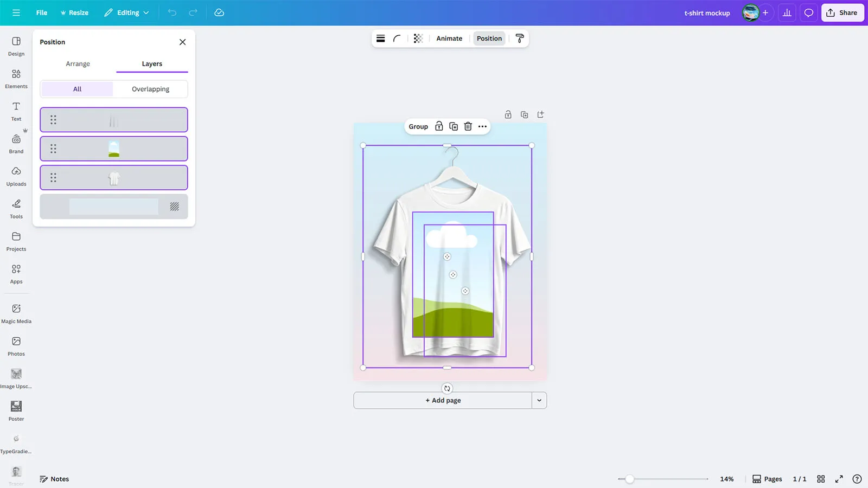Group the selected elements
Image resolution: width=868 pixels, height=488 pixels.
point(418,126)
